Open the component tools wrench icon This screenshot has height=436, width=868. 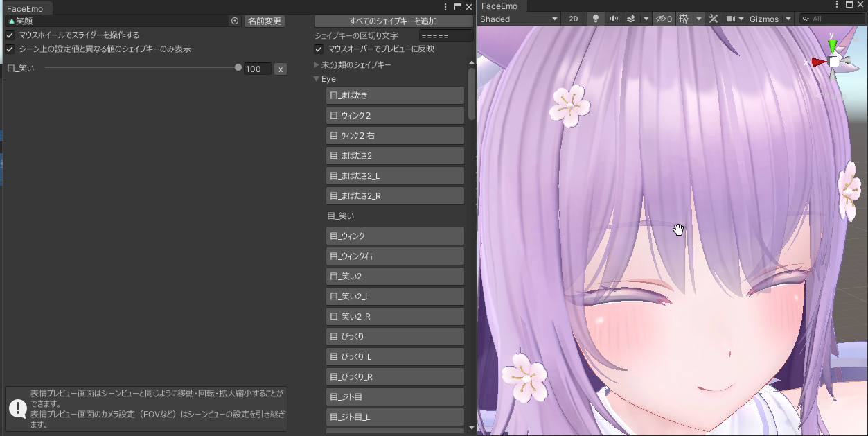pyautogui.click(x=713, y=19)
